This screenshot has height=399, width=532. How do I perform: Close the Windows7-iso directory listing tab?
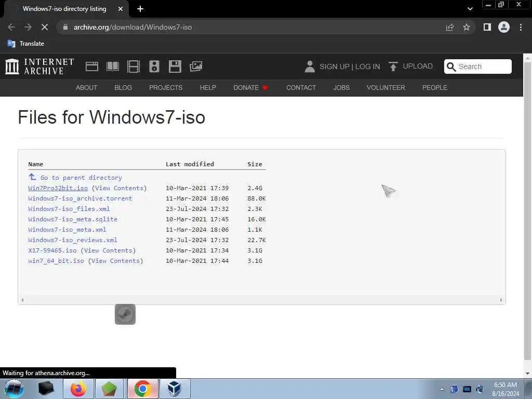pos(121,9)
